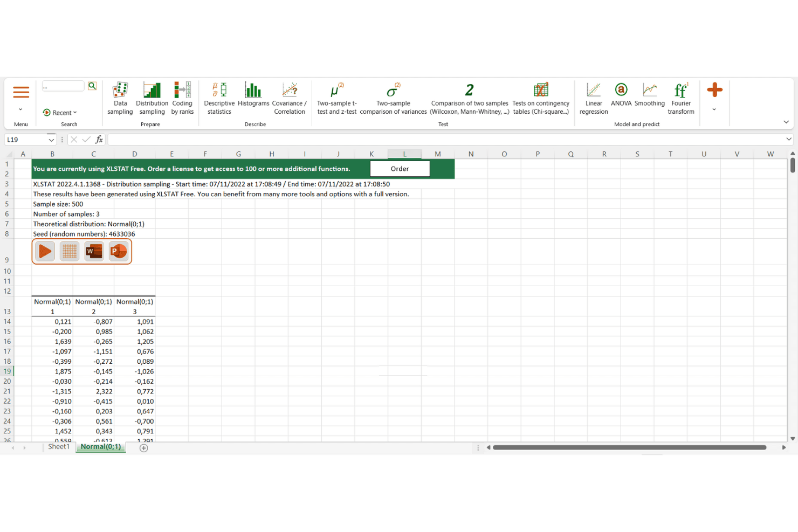
Task: Select row 19 header
Action: 7,371
